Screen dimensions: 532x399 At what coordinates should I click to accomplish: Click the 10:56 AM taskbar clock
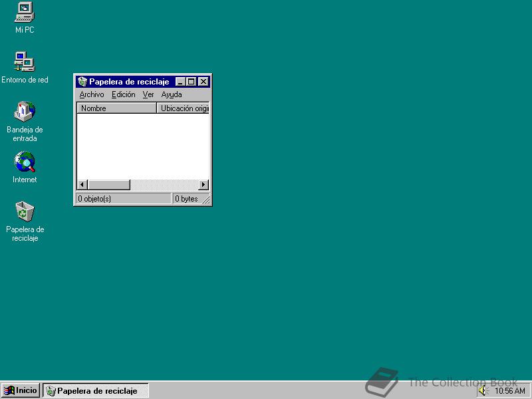(x=510, y=391)
